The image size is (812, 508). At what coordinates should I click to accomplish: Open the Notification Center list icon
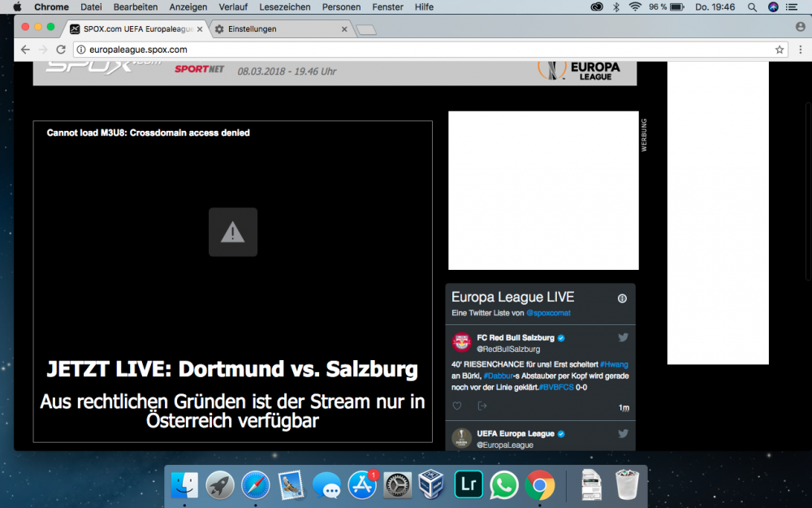792,7
